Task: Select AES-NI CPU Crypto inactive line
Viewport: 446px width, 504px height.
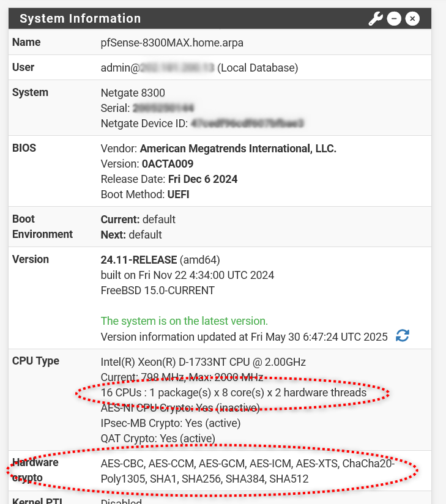Action: 180,408
